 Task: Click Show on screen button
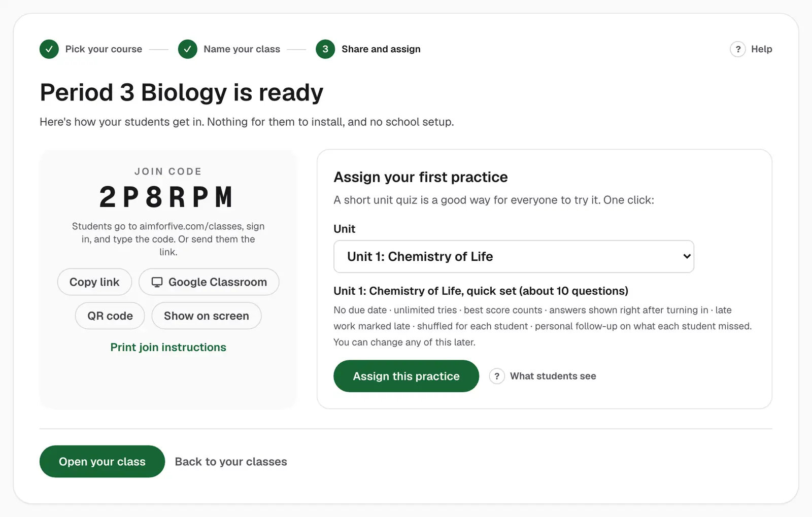tap(207, 316)
